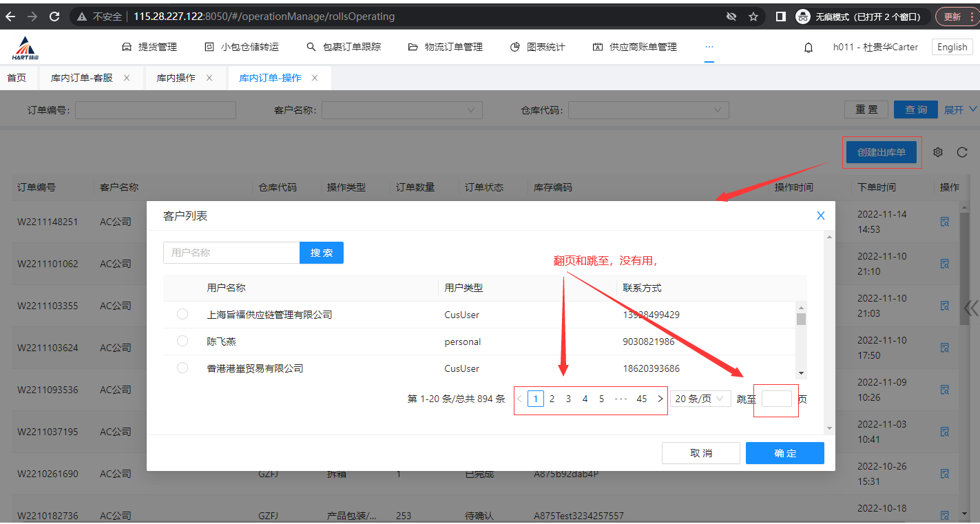This screenshot has width=980, height=524.
Task: Bookmark this page with the star icon
Action: click(753, 16)
